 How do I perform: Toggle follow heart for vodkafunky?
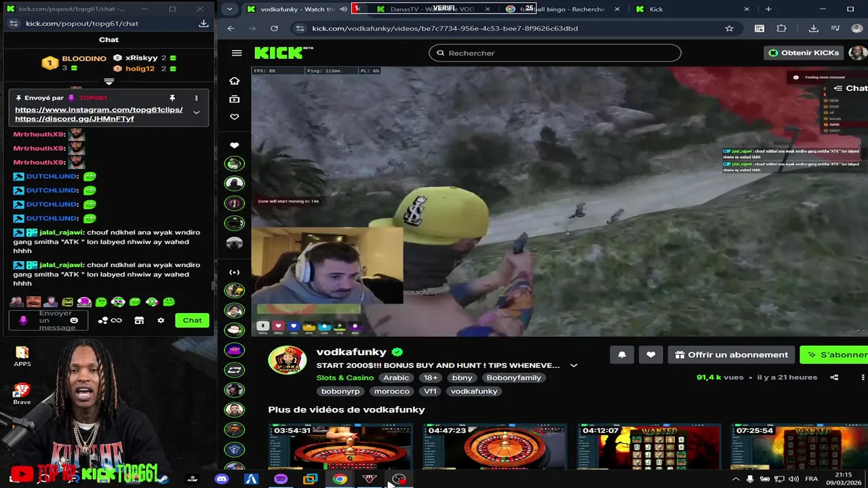tap(650, 354)
